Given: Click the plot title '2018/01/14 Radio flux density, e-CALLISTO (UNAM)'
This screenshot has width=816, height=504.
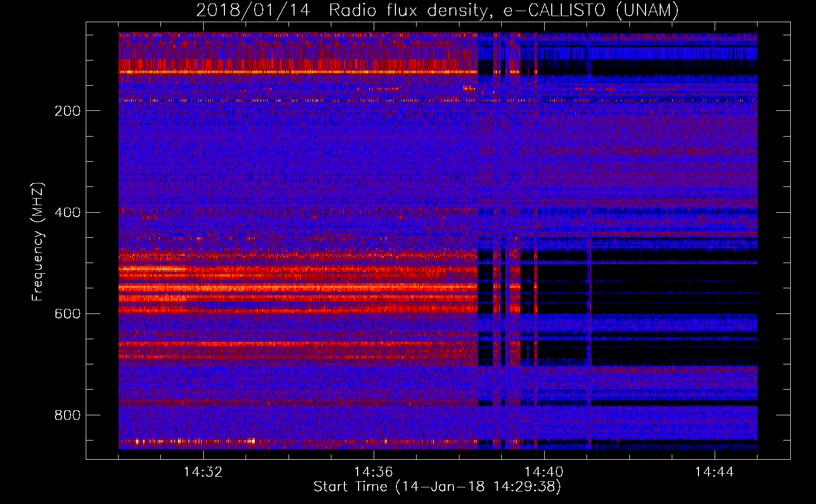Looking at the screenshot, I should (437, 10).
